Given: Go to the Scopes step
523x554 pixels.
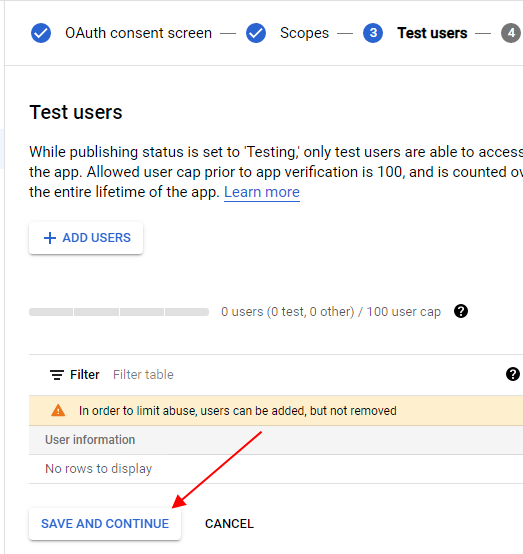Looking at the screenshot, I should tap(304, 33).
